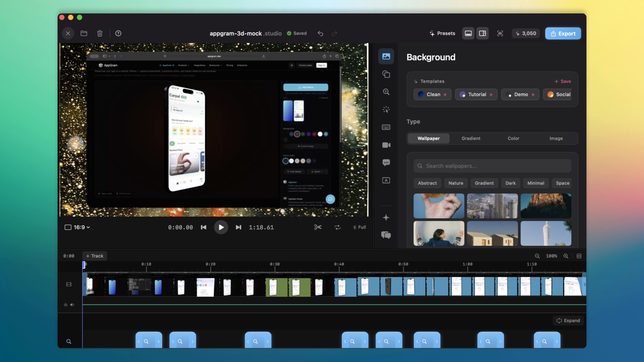Switch to the Gradient type tab
This screenshot has width=644, height=362.
tap(471, 138)
